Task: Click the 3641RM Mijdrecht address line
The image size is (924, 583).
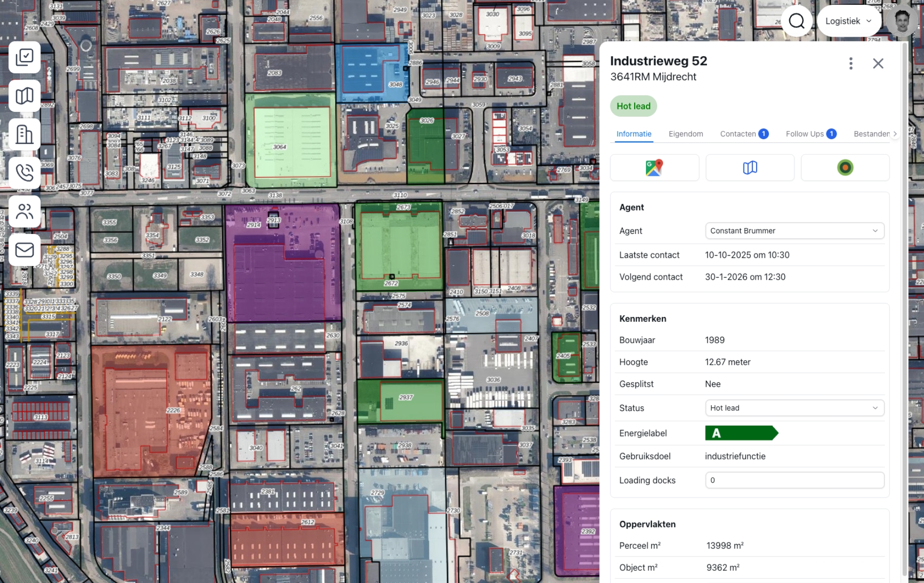Action: click(x=653, y=77)
